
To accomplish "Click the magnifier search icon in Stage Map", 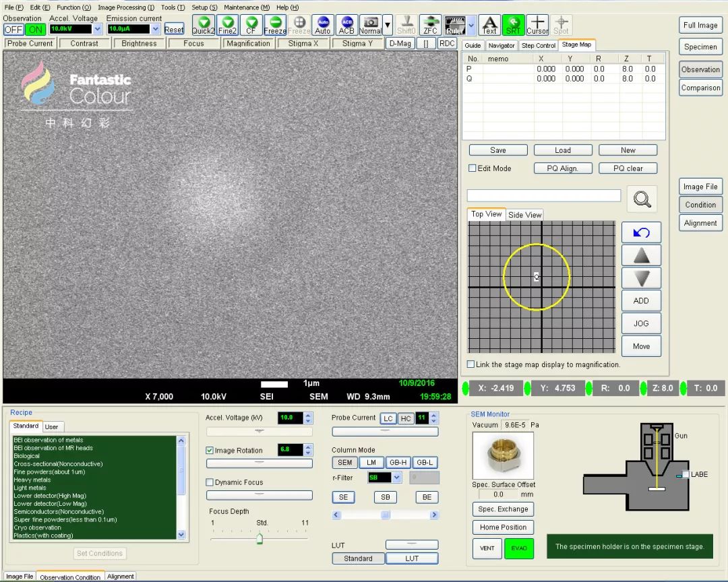I will pos(642,199).
